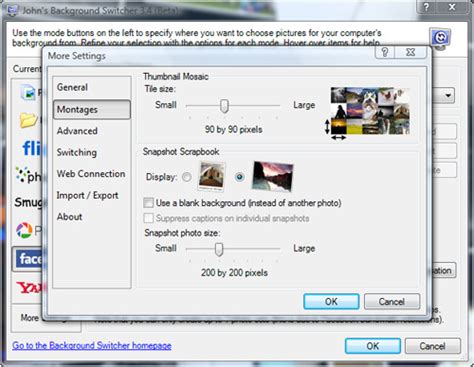Viewport: 474px width, 367px height.
Task: Click the Snapshot photo size slider handle
Action: tap(219, 249)
